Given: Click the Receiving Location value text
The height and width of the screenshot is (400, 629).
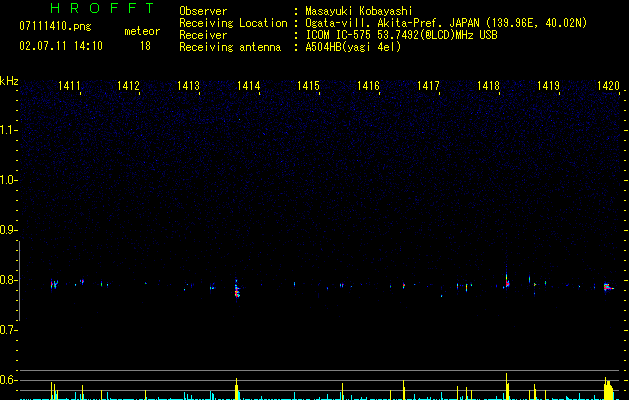Looking at the screenshot, I should [x=446, y=23].
